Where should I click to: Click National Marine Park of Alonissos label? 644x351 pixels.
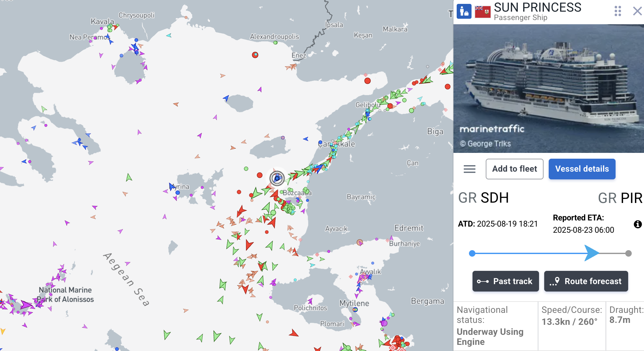[66, 294]
